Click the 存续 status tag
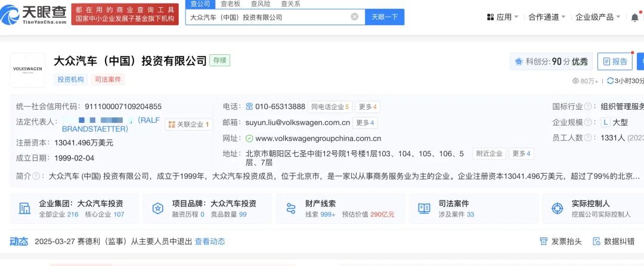Screen dimensions: 644x266 coord(219,60)
